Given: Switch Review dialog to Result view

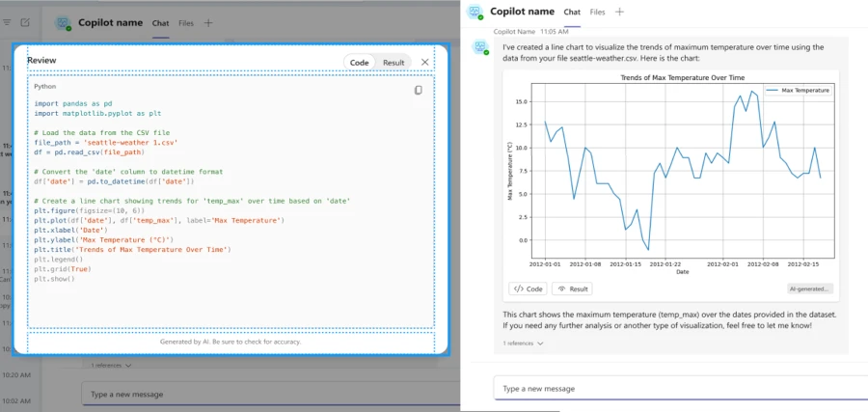Looking at the screenshot, I should coord(393,62).
